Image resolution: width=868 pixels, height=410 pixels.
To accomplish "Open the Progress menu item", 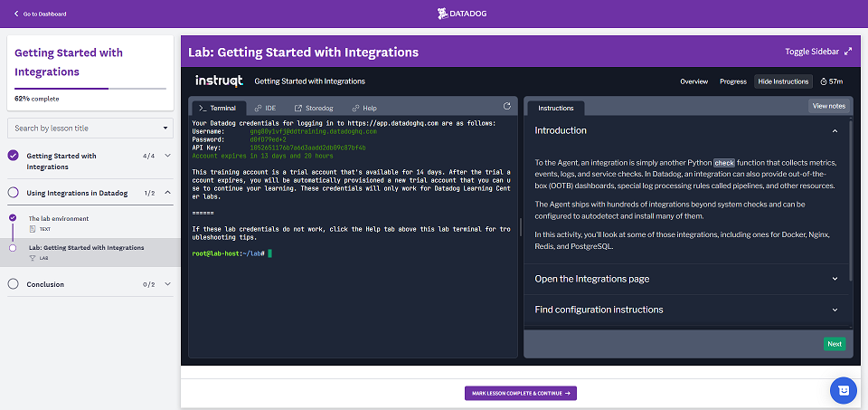I will (x=733, y=81).
